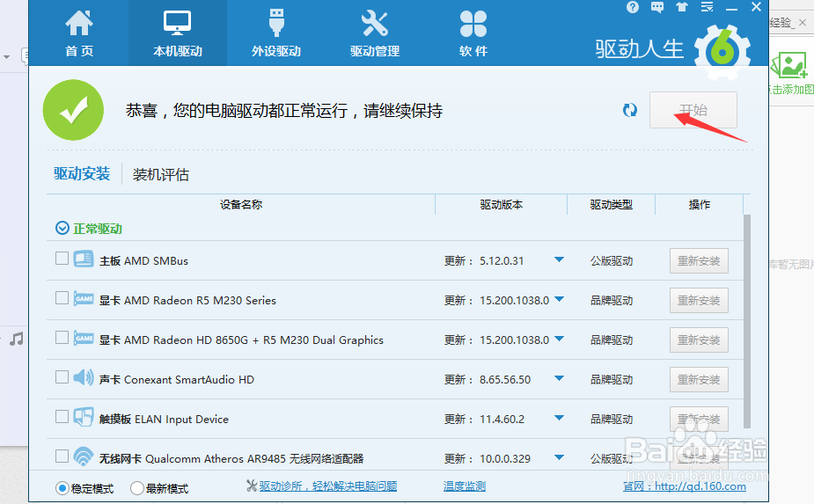814x504 pixels.
Task: Click the skin shirt icon
Action: click(x=682, y=7)
